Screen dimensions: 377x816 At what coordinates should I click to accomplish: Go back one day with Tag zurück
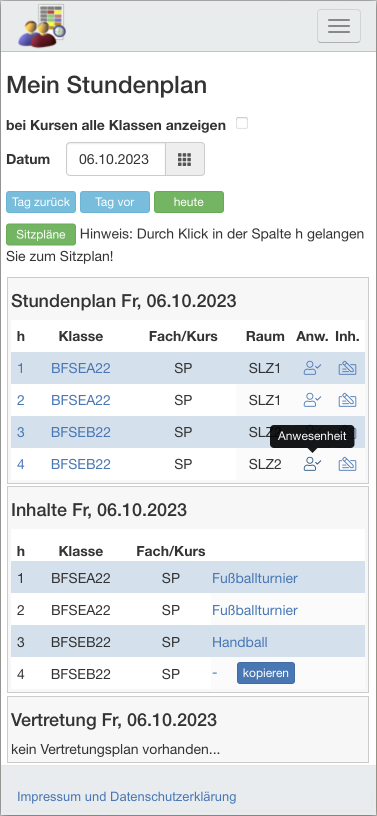41,202
